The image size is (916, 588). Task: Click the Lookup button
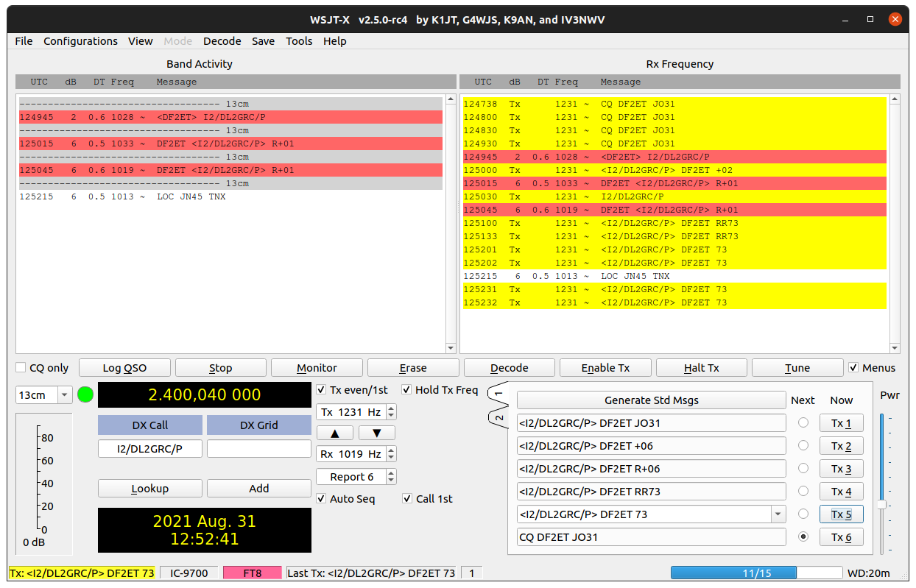149,489
